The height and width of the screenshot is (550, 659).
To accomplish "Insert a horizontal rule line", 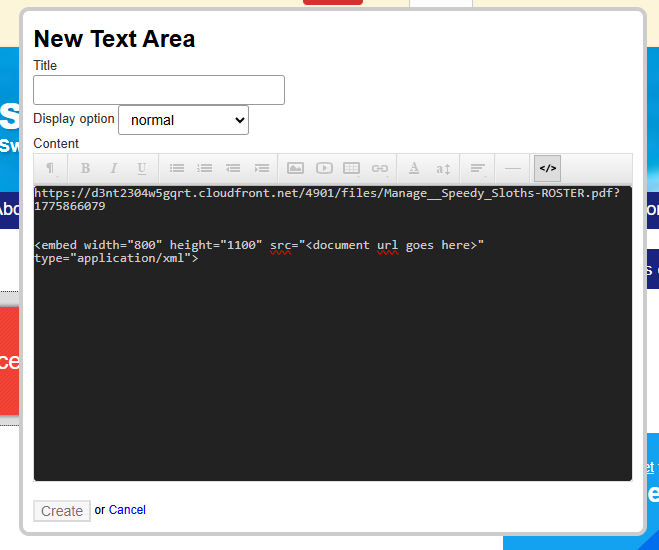I will (513, 168).
